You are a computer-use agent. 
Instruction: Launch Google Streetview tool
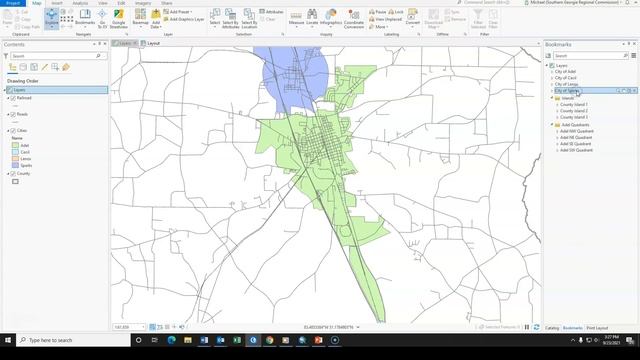118,18
